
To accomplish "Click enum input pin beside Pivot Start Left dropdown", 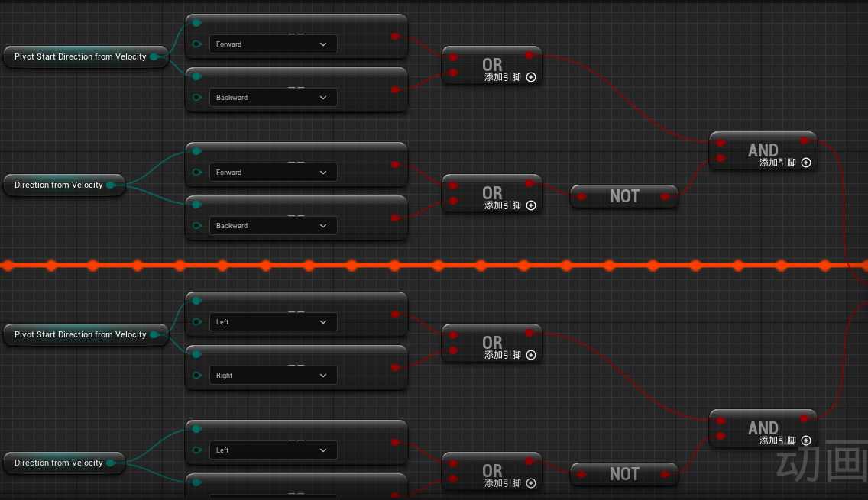I will [196, 322].
